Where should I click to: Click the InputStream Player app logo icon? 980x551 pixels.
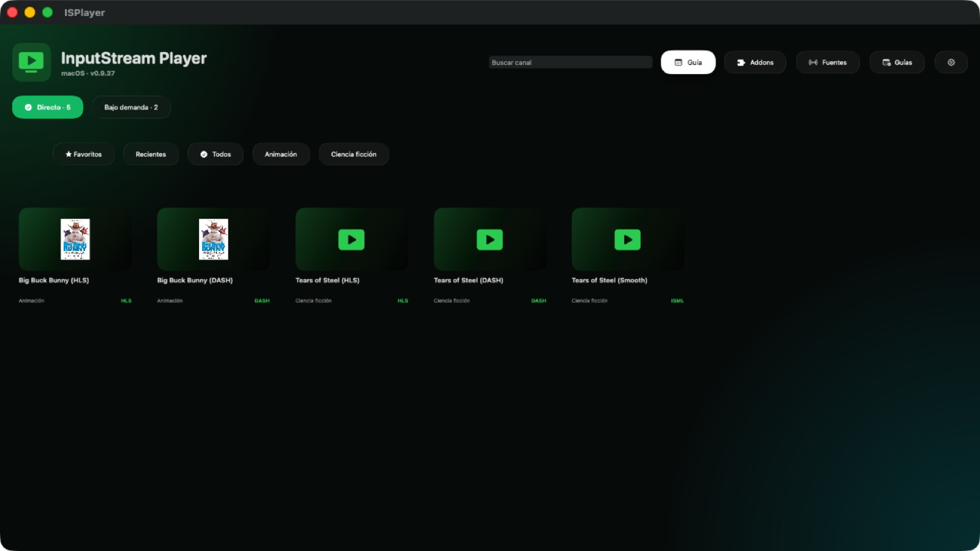coord(31,62)
